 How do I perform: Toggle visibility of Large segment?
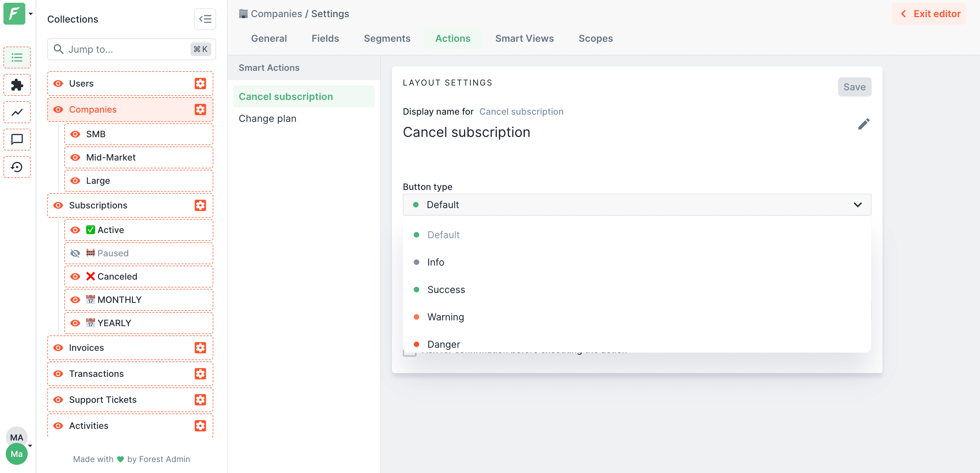point(75,180)
